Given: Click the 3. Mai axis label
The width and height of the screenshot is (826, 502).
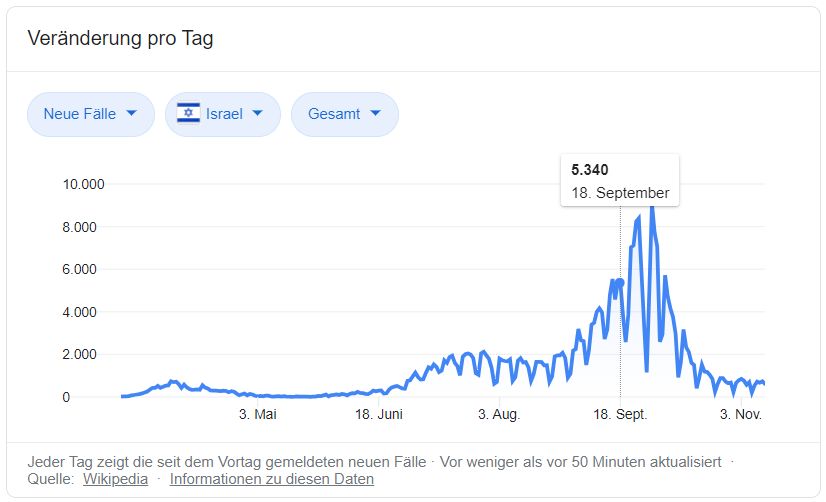Looking at the screenshot, I should click(257, 414).
